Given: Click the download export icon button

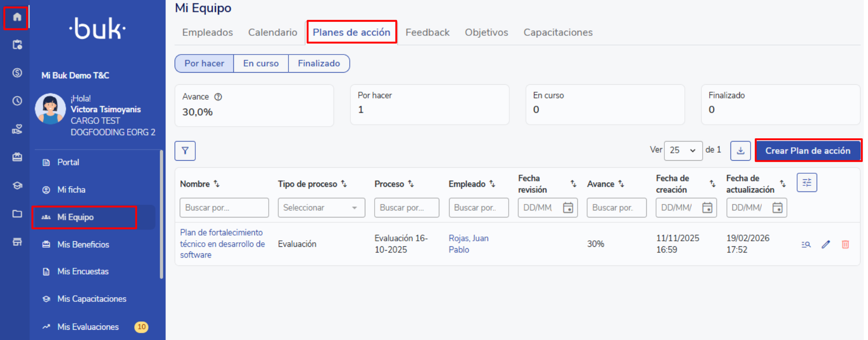Looking at the screenshot, I should [740, 151].
